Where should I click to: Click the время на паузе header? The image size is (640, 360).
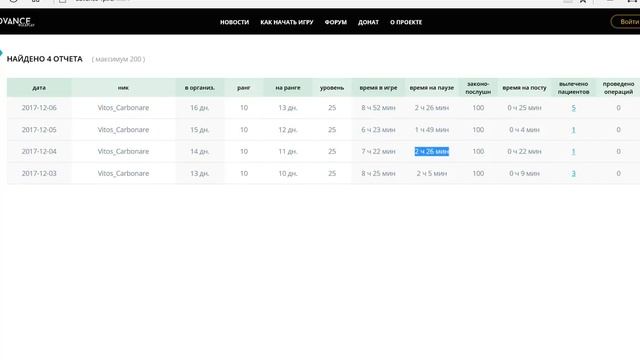tap(431, 87)
